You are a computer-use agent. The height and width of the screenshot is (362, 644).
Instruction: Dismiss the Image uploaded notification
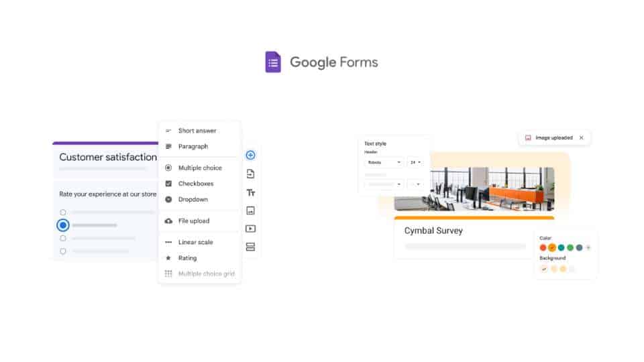(x=581, y=138)
